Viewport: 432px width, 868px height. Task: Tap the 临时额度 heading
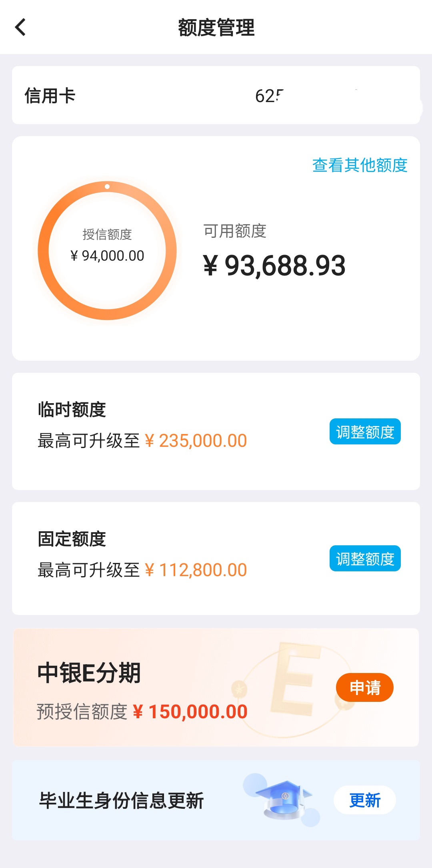pos(72,410)
